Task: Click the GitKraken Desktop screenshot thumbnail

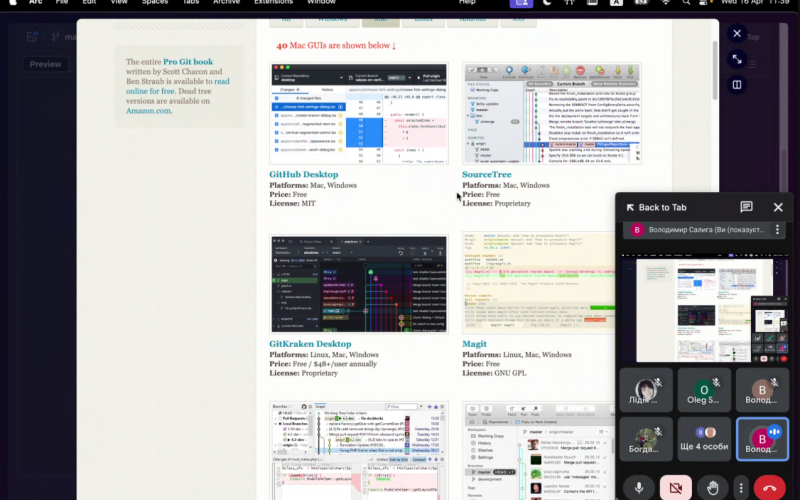Action: [x=359, y=284]
